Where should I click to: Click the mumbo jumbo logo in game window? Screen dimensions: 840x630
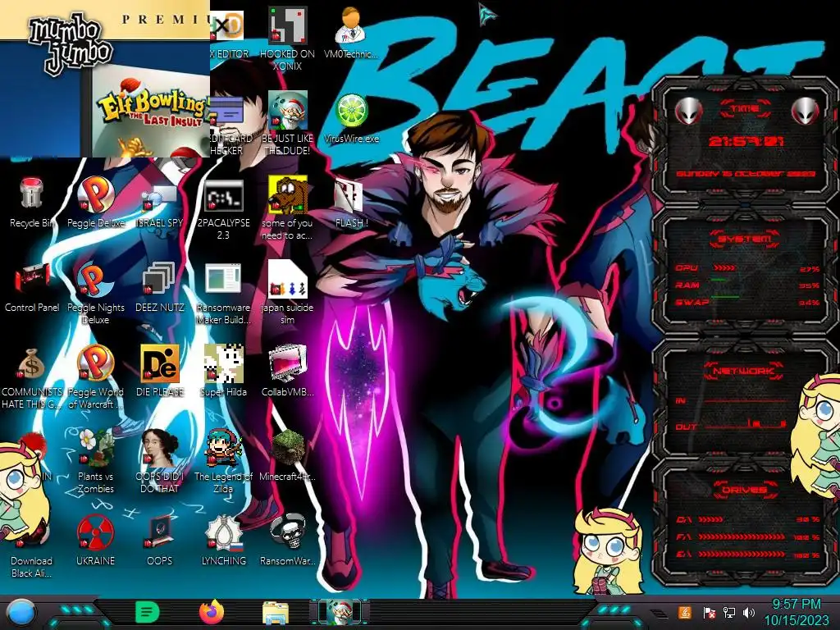[x=71, y=43]
